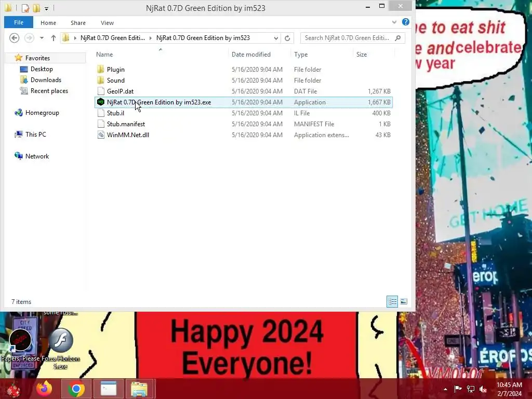Go up one folder level
Viewport: 532px width, 399px height.
(x=54, y=38)
